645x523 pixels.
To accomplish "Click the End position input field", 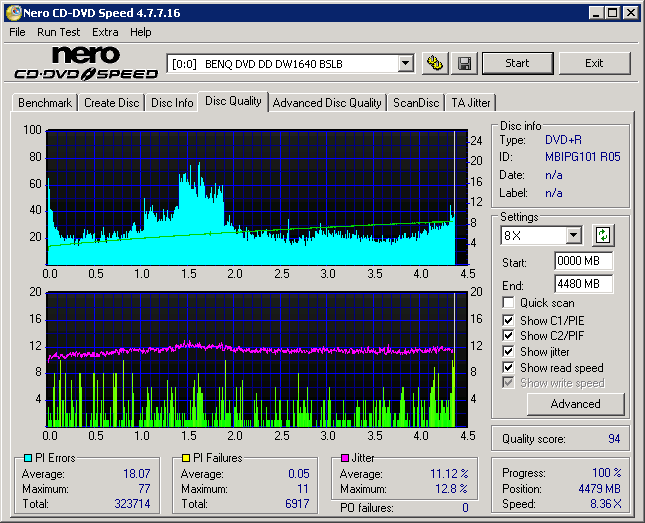I will tap(583, 284).
